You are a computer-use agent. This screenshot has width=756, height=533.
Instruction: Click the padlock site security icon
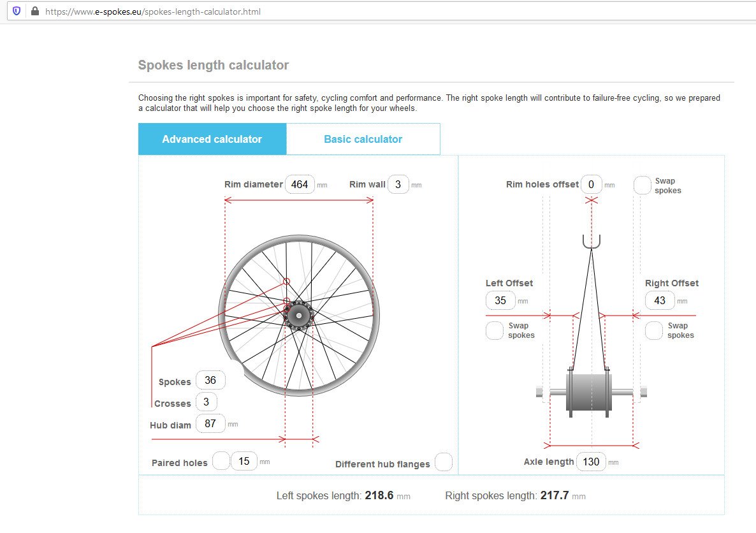(34, 11)
